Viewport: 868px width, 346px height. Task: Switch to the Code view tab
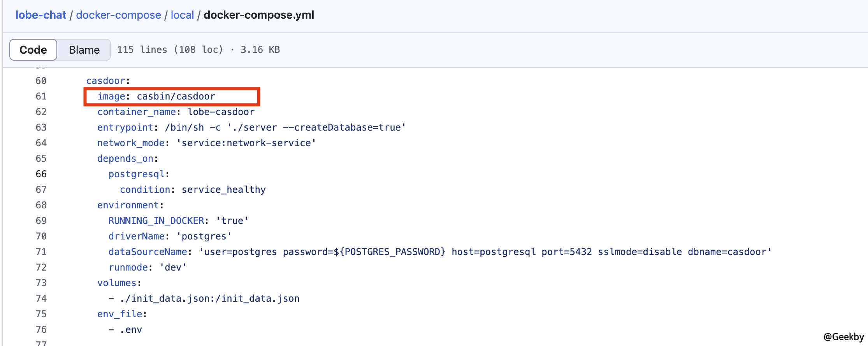[33, 50]
